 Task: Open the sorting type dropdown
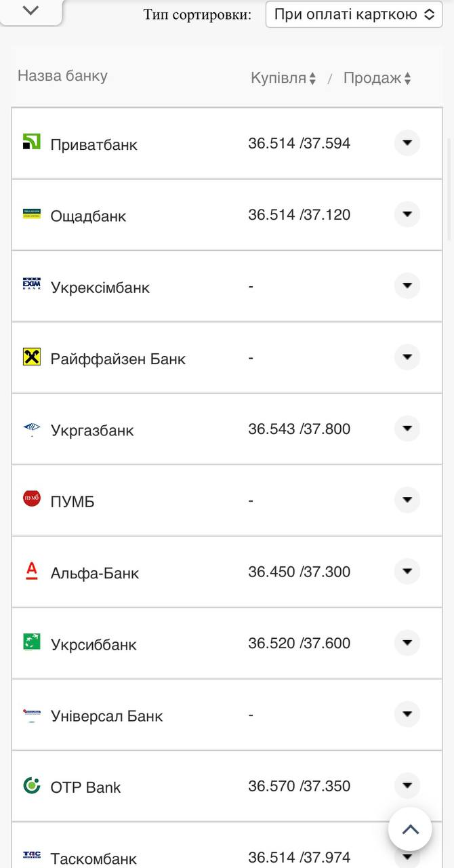click(x=354, y=14)
